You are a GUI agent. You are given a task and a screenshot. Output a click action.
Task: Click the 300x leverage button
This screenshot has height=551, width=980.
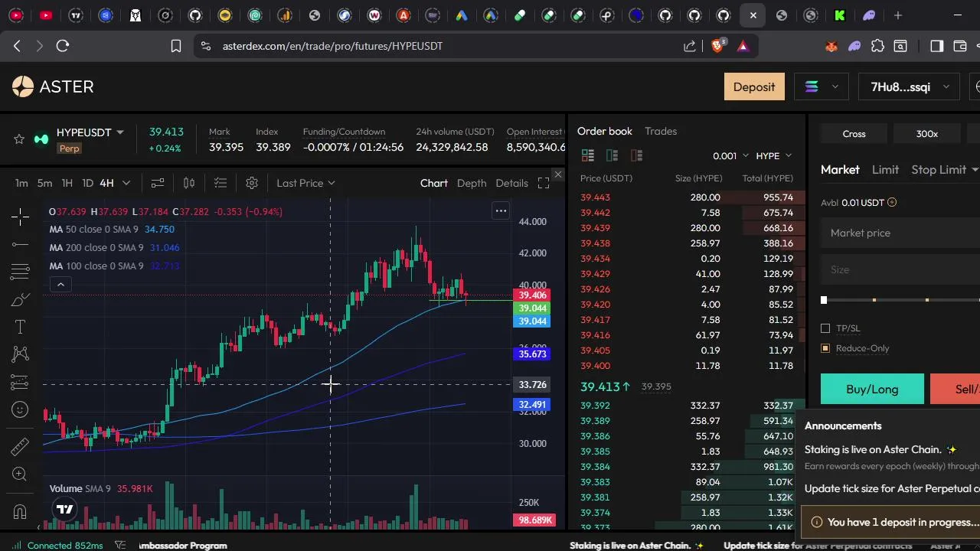[927, 134]
